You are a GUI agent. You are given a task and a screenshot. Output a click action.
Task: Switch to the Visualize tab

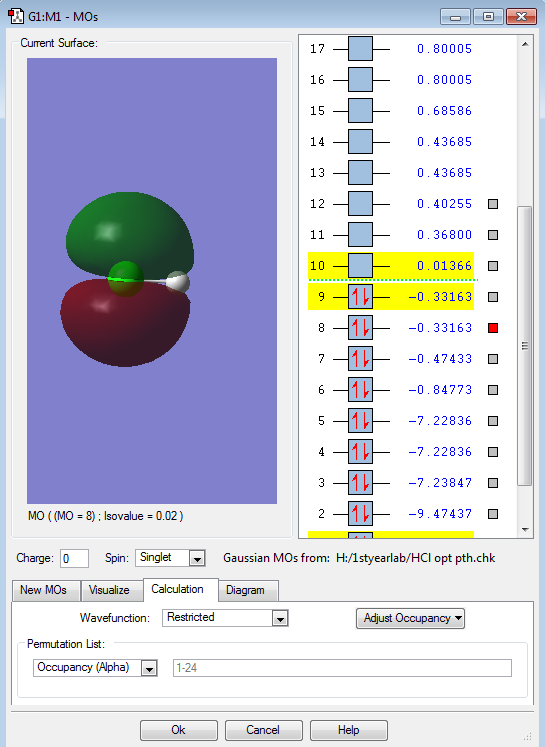[x=109, y=590]
